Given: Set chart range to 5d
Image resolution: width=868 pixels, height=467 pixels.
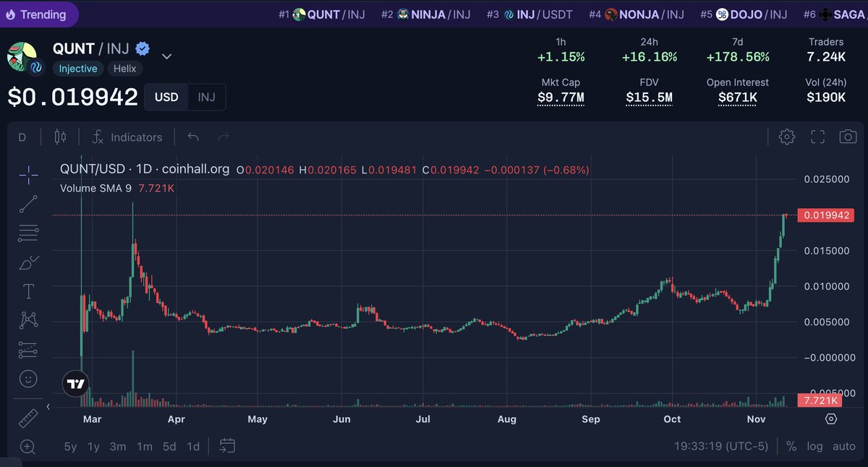Looking at the screenshot, I should [169, 446].
